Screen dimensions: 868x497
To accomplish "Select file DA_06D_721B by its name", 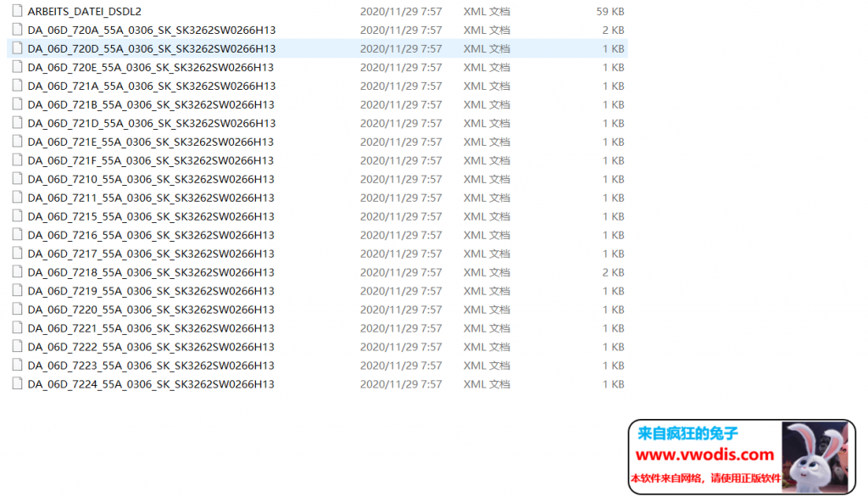I will pyautogui.click(x=151, y=105).
